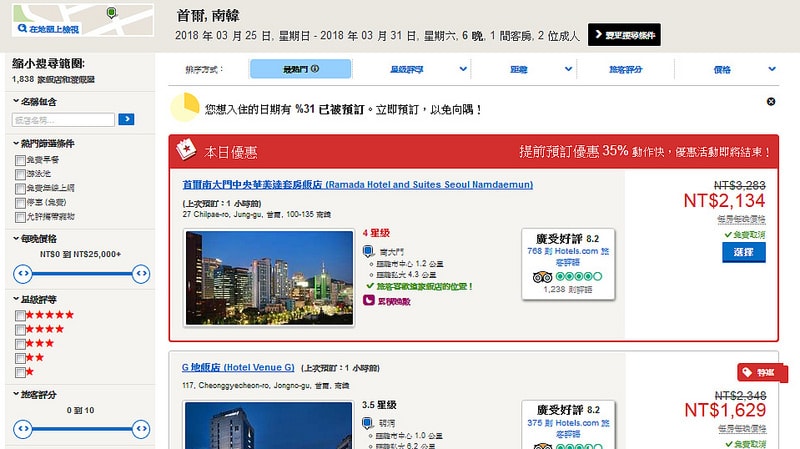
Task: Click the green checkmark by free cancellation on Ramada
Action: 728,235
